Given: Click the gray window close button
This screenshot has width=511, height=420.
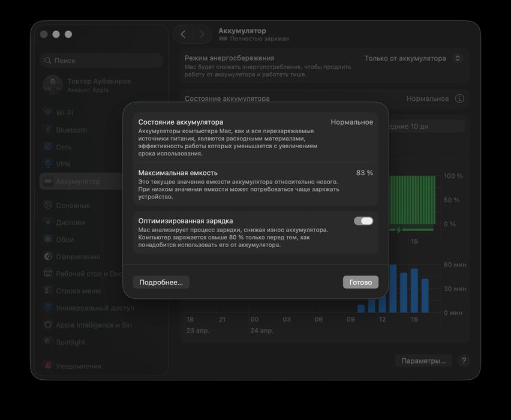Looking at the screenshot, I should (x=44, y=34).
